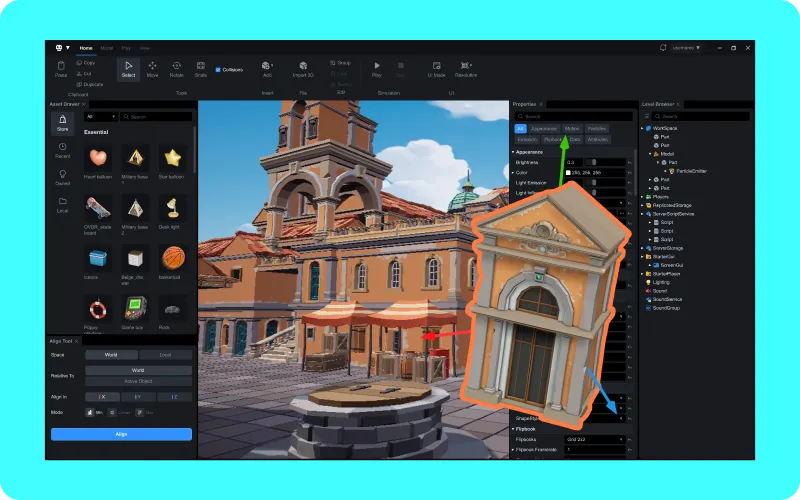Click the Duplicate command
The height and width of the screenshot is (500, 800).
(90, 84)
